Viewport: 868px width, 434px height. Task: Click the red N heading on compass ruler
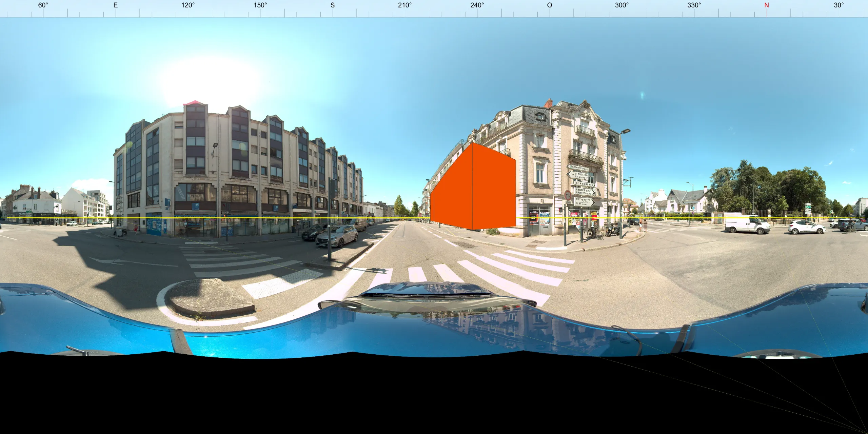point(767,5)
